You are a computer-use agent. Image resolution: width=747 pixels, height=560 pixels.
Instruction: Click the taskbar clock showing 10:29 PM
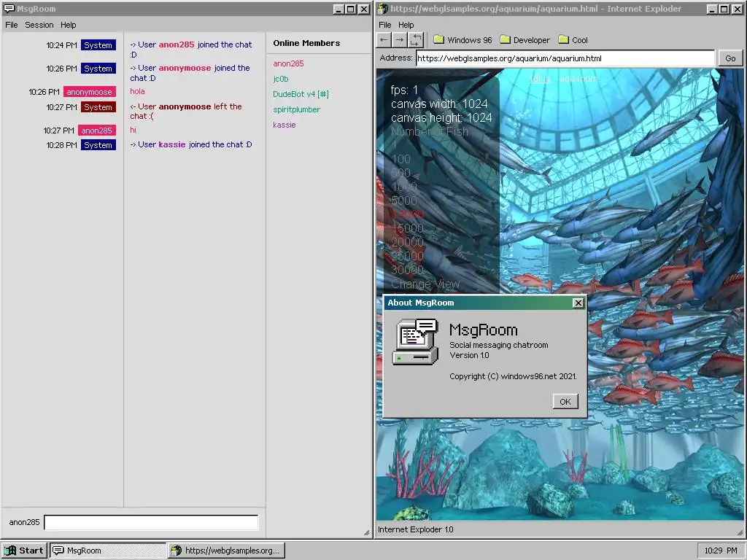point(720,551)
